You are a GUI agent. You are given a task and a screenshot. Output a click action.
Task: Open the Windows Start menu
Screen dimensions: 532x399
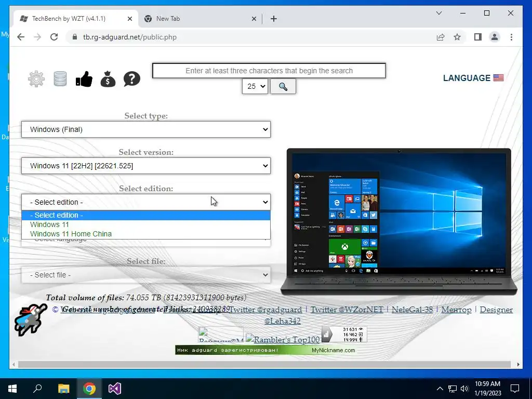(x=12, y=389)
